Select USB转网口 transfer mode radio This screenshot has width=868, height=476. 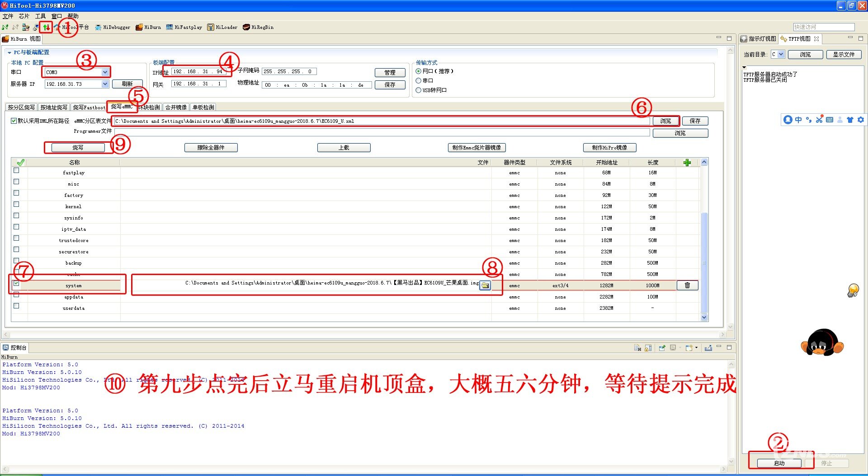[418, 90]
